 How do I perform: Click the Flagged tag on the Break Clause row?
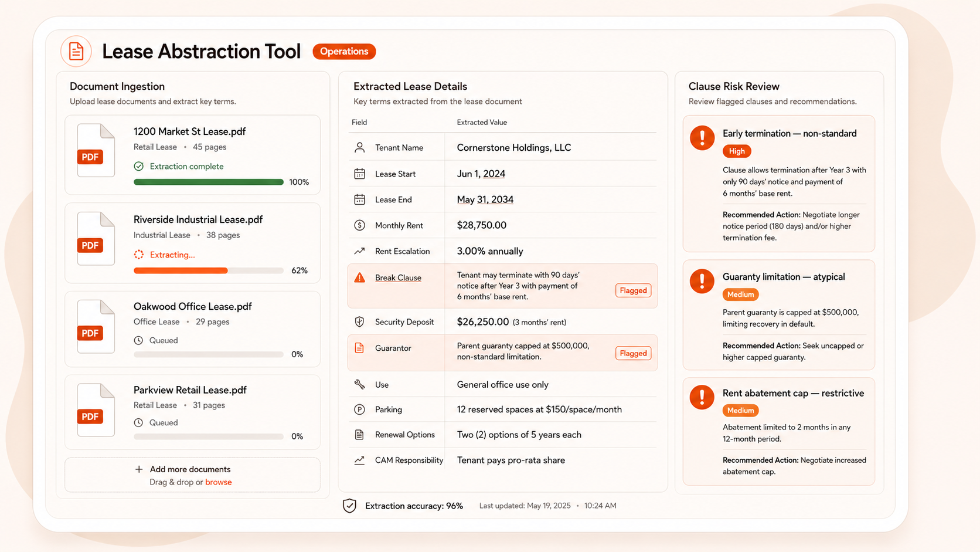(633, 290)
